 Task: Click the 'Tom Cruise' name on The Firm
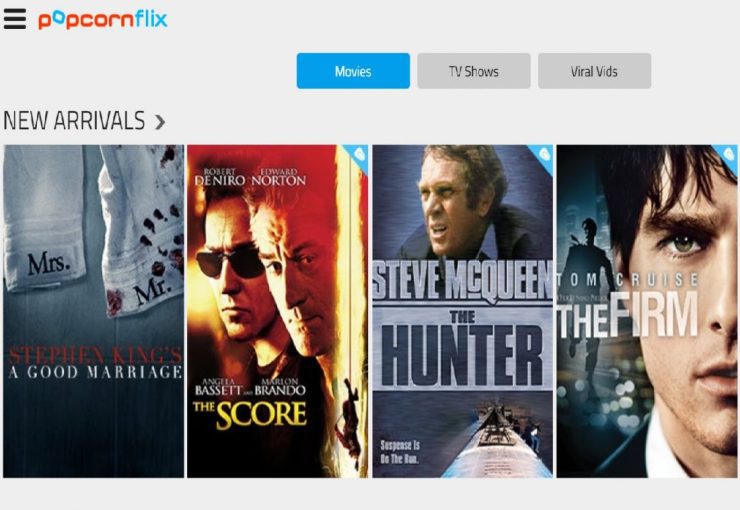point(628,280)
